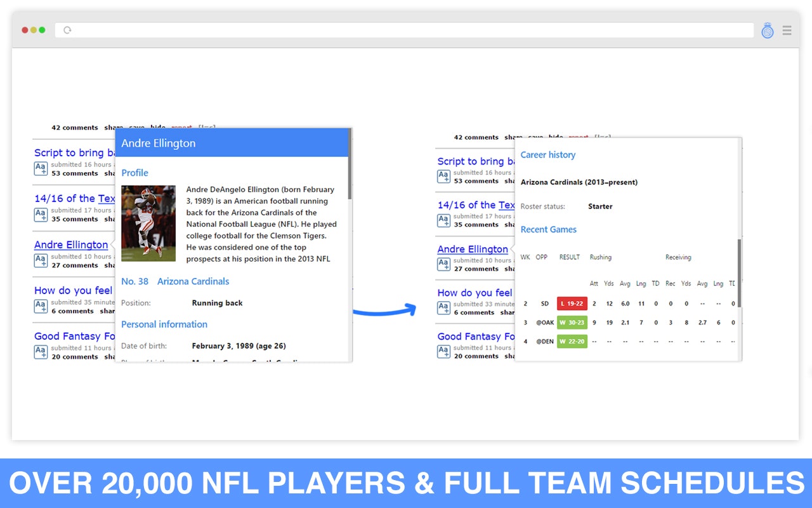Click 'Personal information' section heading

pyautogui.click(x=164, y=324)
